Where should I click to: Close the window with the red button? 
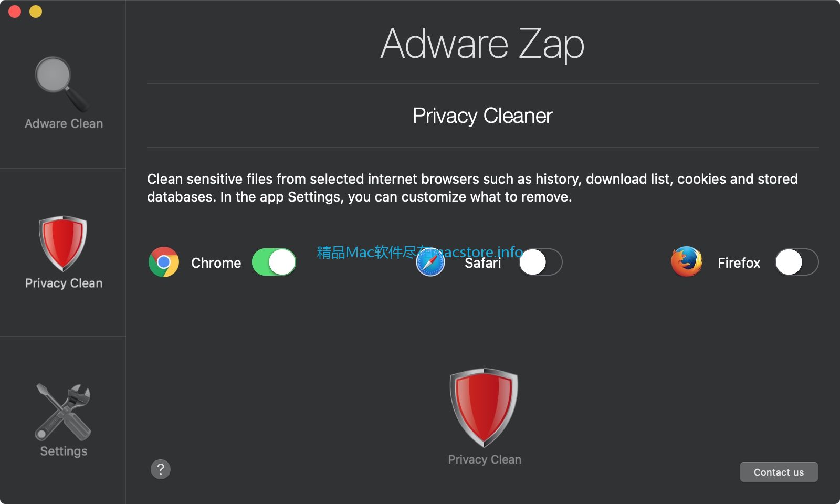(15, 12)
